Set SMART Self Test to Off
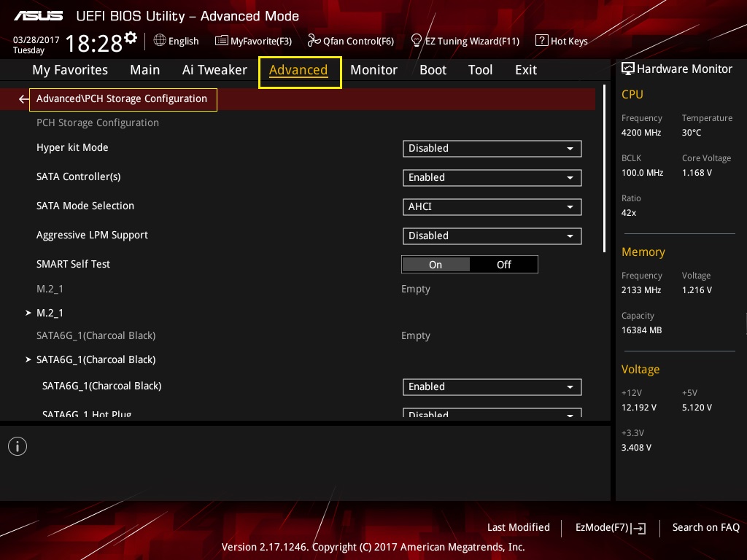This screenshot has height=560, width=747. [503, 265]
